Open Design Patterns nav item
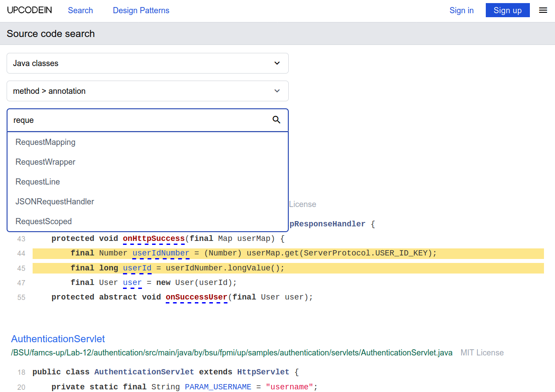 [141, 11]
